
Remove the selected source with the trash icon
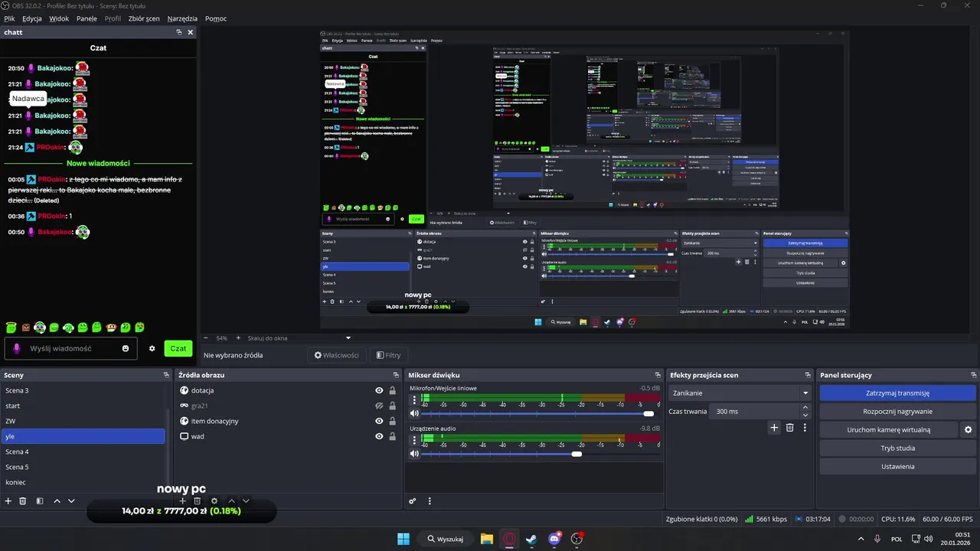coord(198,501)
